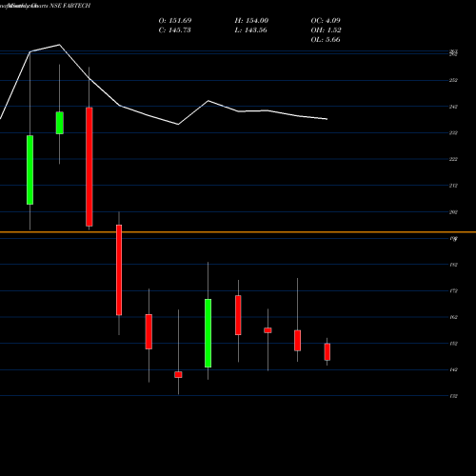Click the leftmost tall green candle
The height and width of the screenshot is (476, 476).
pos(30,169)
